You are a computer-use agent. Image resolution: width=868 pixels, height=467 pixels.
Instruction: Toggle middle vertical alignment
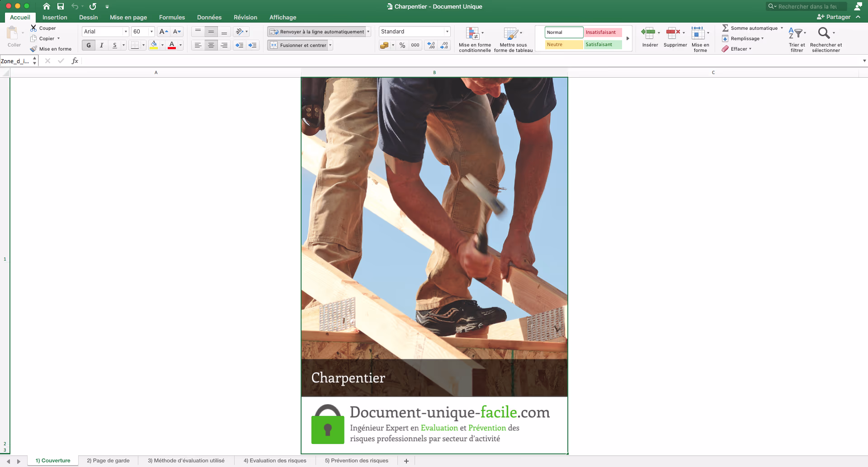(x=211, y=32)
